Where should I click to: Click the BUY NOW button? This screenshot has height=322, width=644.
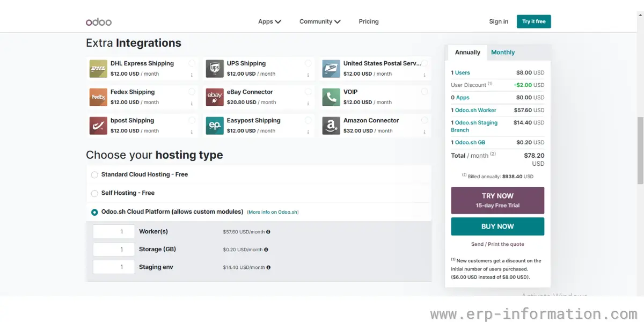click(x=497, y=226)
